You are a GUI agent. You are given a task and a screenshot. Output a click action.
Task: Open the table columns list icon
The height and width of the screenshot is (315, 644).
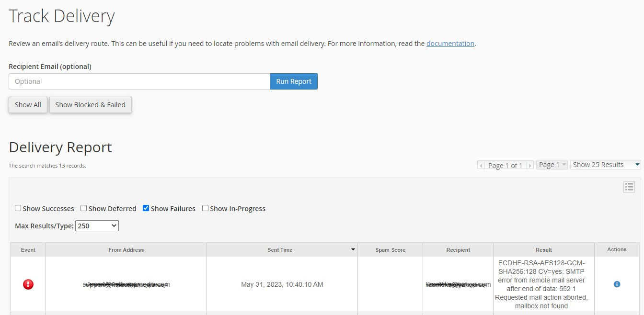pyautogui.click(x=629, y=187)
